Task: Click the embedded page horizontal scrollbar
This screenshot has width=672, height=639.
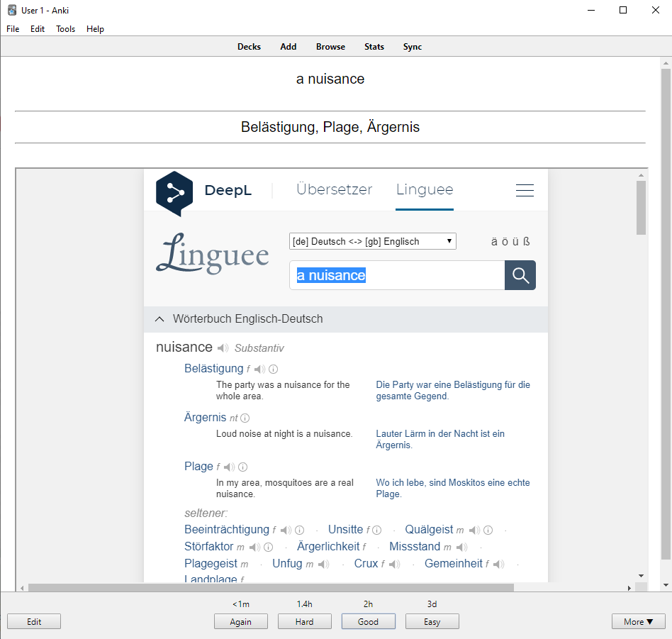Action: click(x=271, y=587)
